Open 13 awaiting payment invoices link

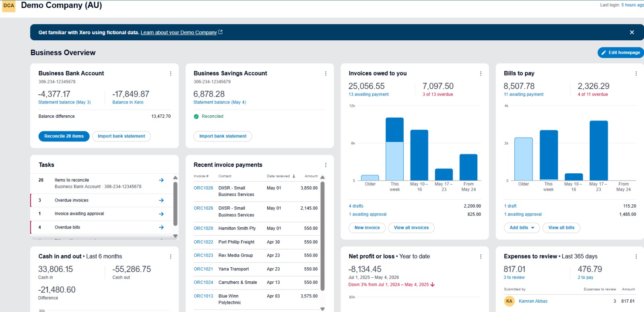tap(369, 94)
